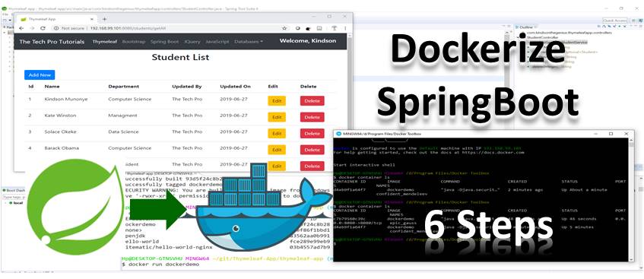This screenshot has height=279, width=644.
Task: Open the Chrome three-dot menu
Action: click(x=345, y=28)
